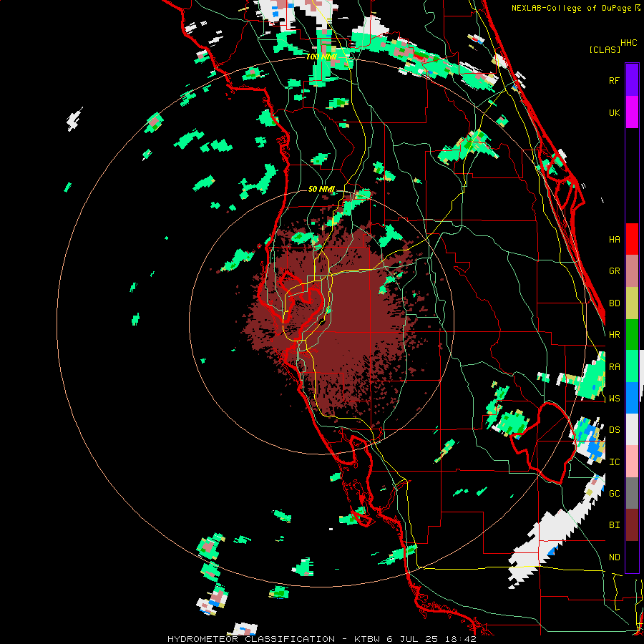The image size is (644, 644).
Task: Click the GC gray legend swatch
Action: tap(632, 493)
